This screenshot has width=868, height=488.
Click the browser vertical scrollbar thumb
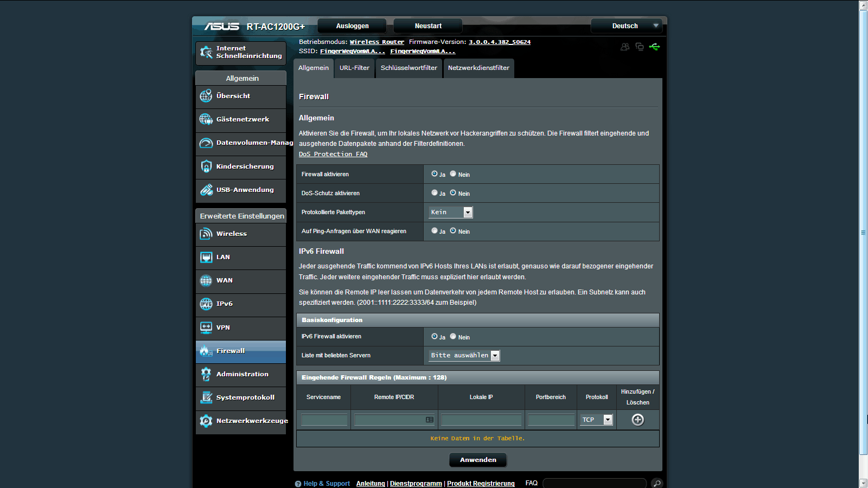[x=864, y=233]
